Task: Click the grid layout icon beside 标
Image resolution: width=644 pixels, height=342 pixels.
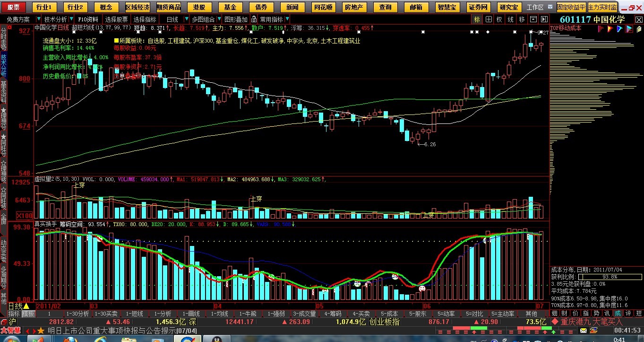Action: 489,19
